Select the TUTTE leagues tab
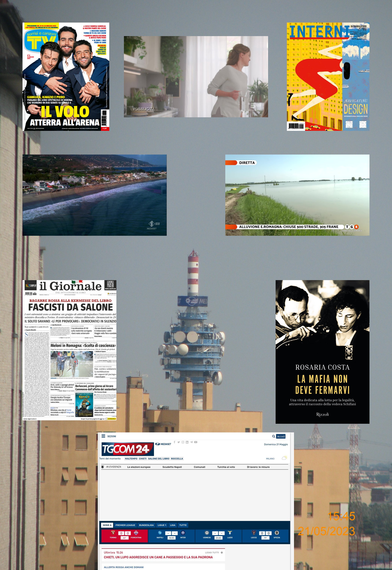The height and width of the screenshot is (570, 392). tap(183, 525)
